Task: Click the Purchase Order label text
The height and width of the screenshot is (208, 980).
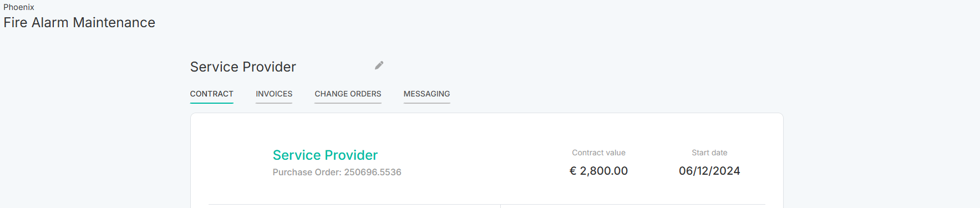Action: click(x=307, y=173)
